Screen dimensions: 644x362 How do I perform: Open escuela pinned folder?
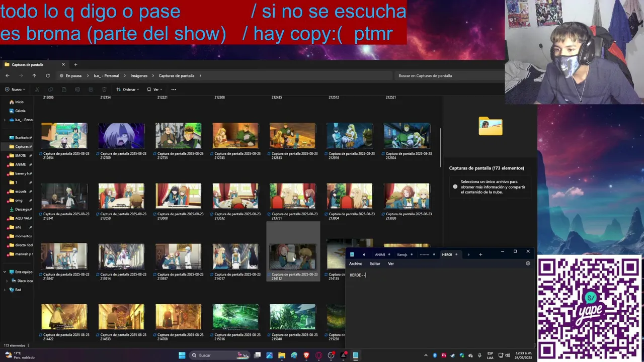point(20,191)
